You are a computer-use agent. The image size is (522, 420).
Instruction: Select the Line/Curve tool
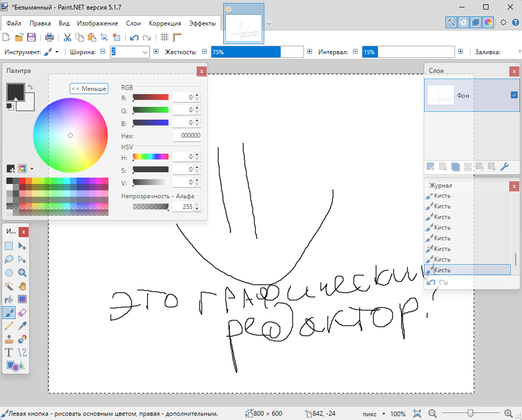(x=22, y=352)
